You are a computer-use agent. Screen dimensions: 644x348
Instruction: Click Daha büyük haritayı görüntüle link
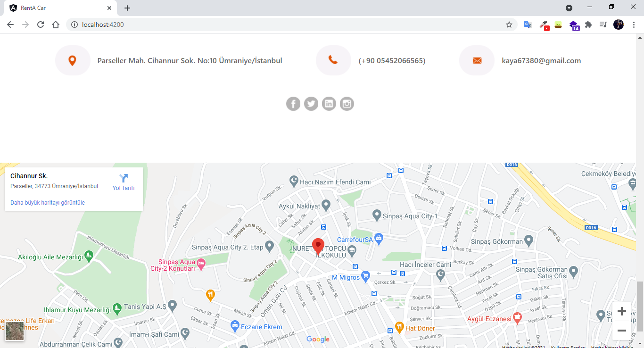48,203
